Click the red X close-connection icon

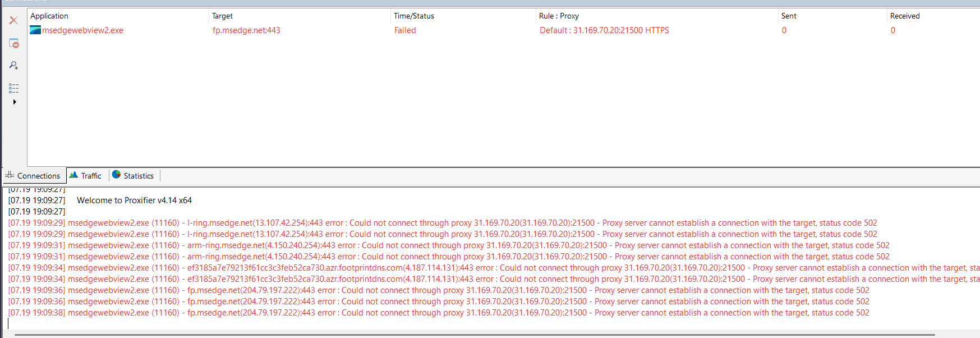tap(13, 20)
